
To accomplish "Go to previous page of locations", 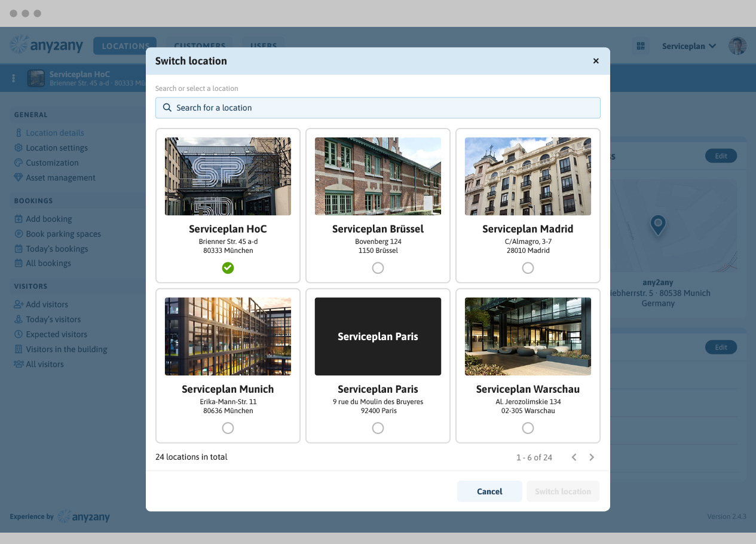I will coord(574,457).
